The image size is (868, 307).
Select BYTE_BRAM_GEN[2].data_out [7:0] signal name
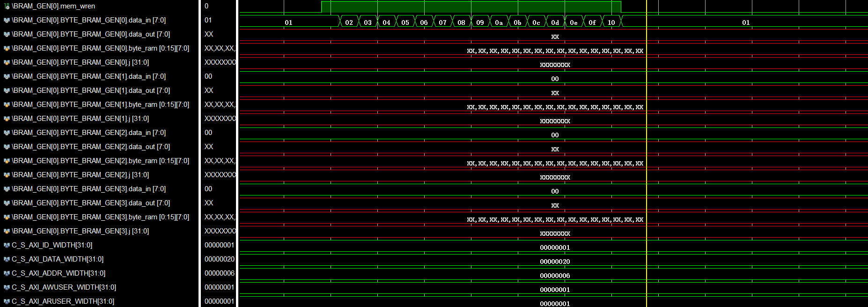[x=91, y=147]
